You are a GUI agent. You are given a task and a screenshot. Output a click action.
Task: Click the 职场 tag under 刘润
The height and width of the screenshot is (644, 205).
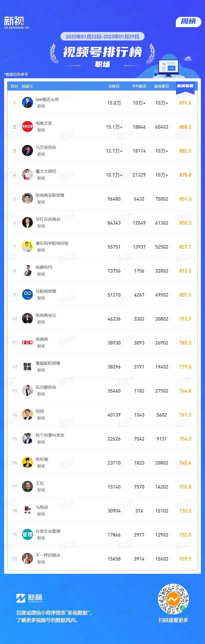tap(41, 418)
